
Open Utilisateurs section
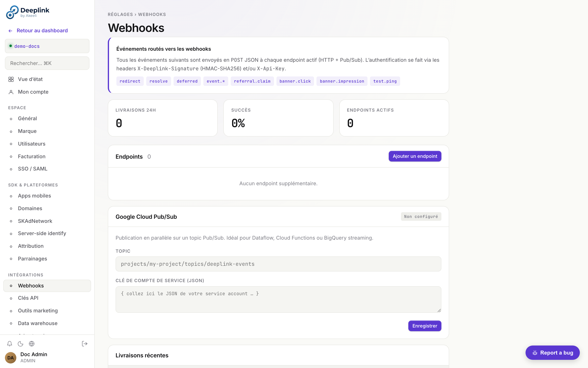[x=47, y=144]
